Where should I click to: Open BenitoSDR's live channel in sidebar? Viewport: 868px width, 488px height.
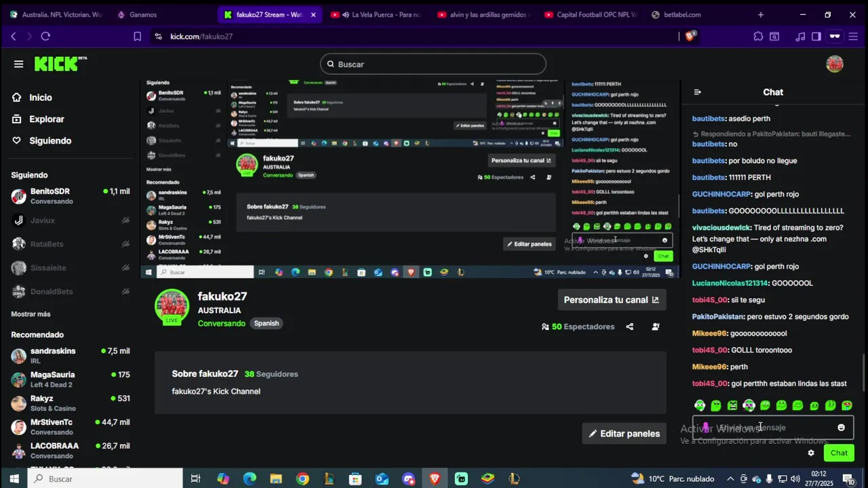71,196
